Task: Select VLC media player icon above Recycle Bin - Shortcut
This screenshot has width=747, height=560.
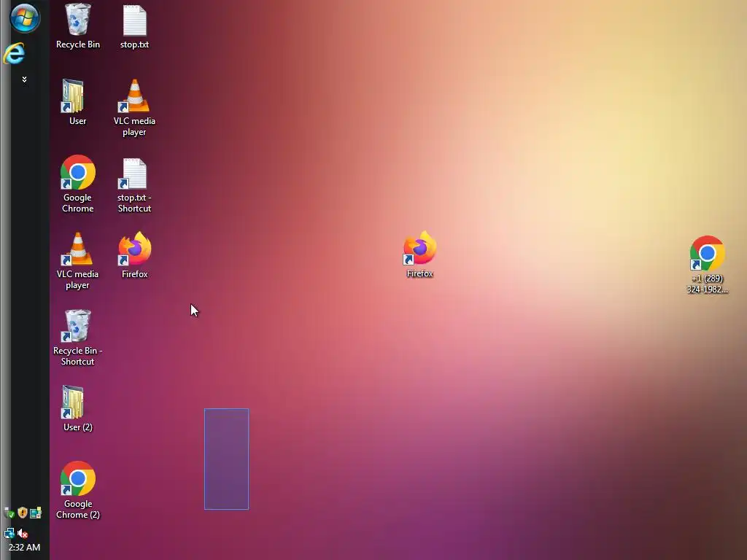Action: click(x=77, y=261)
